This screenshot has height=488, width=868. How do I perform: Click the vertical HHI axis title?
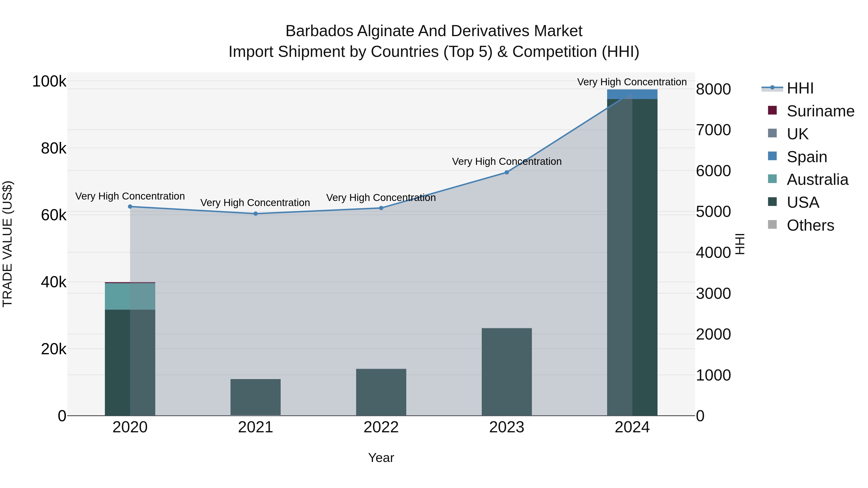(x=740, y=244)
